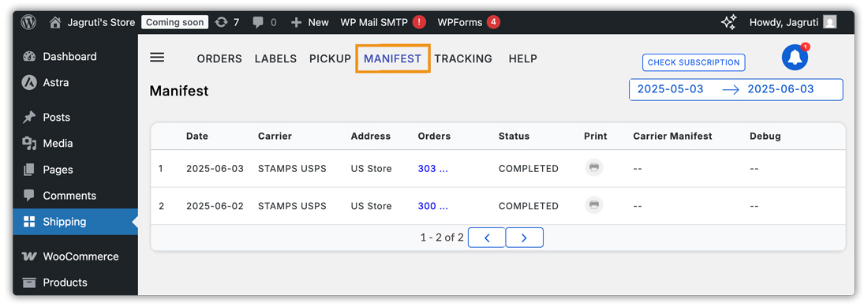Switch to the TRACKING tab
The height and width of the screenshot is (307, 868).
(462, 58)
